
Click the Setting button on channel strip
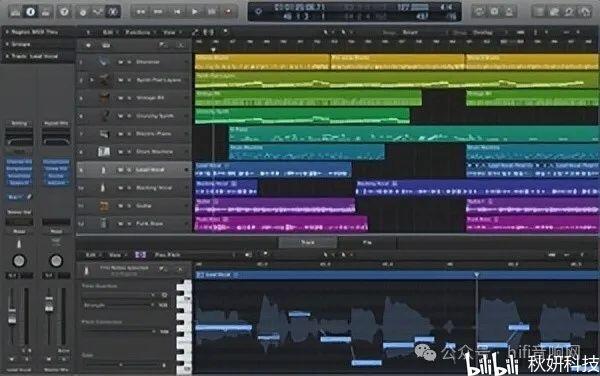click(19, 124)
